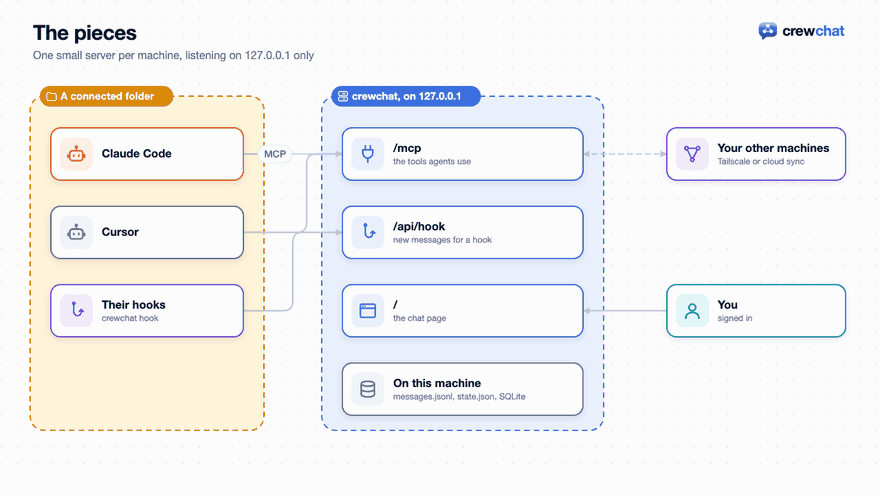Click the 'crewchat, on 127.0.0.1' badge text
This screenshot has width=880, height=495.
406,97
